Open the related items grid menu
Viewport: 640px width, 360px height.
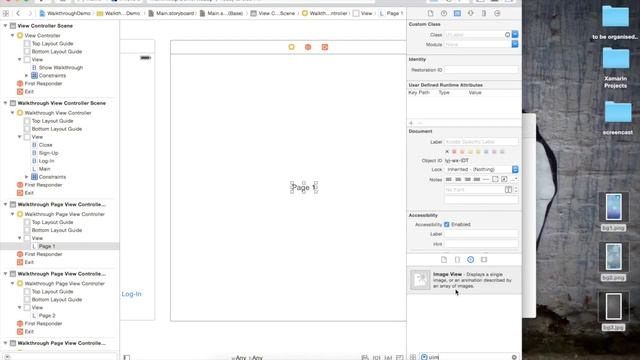[x=6, y=13]
